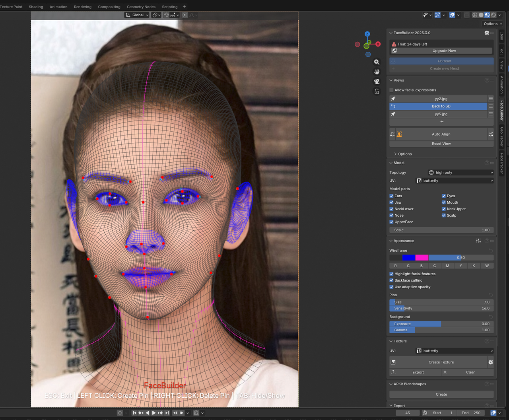Click the snap magnet icon in header
This screenshot has width=509, height=420.
pyautogui.click(x=167, y=15)
